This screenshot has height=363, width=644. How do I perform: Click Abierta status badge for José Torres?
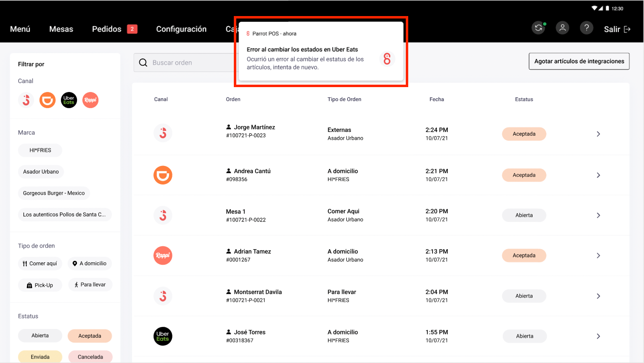tap(525, 336)
